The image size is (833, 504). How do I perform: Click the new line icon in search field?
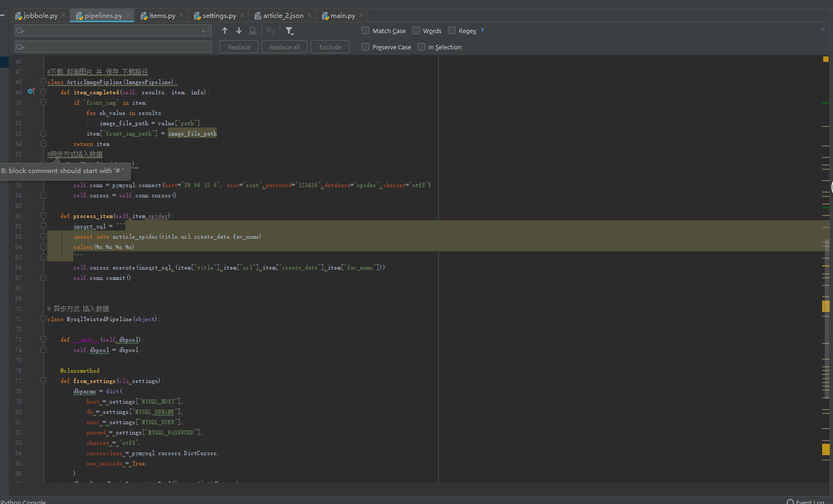tap(205, 31)
